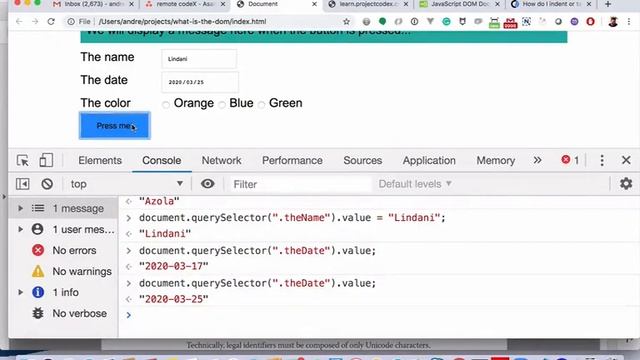Switch to the Network tab
This screenshot has width=640, height=360.
point(222,160)
